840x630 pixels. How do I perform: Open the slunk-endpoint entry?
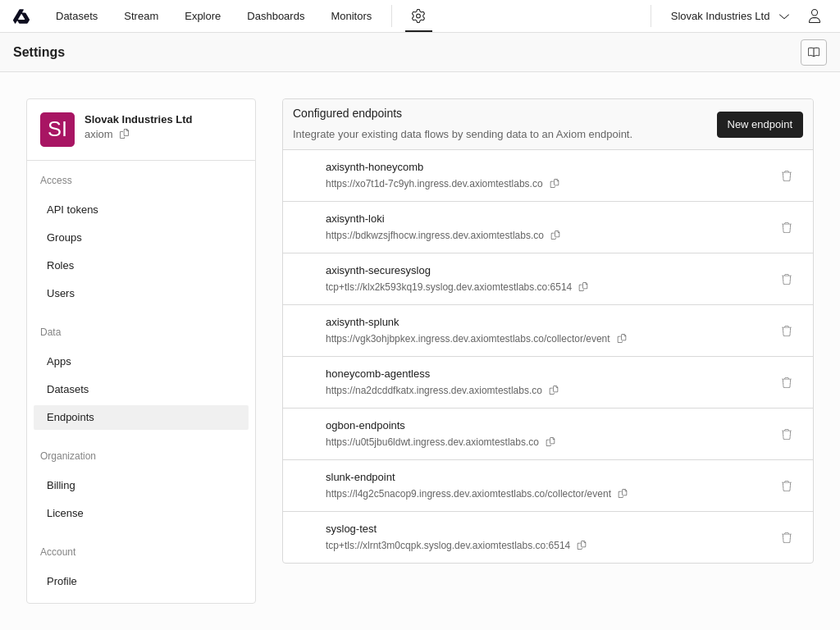tap(360, 477)
